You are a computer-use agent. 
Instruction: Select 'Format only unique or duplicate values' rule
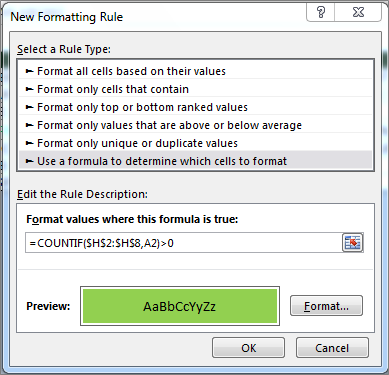pos(195,143)
